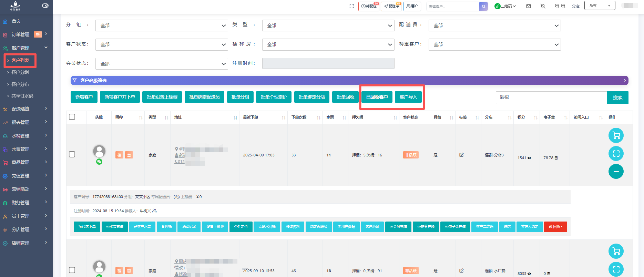Click the e-wallet icon beside 78.78

point(556,158)
